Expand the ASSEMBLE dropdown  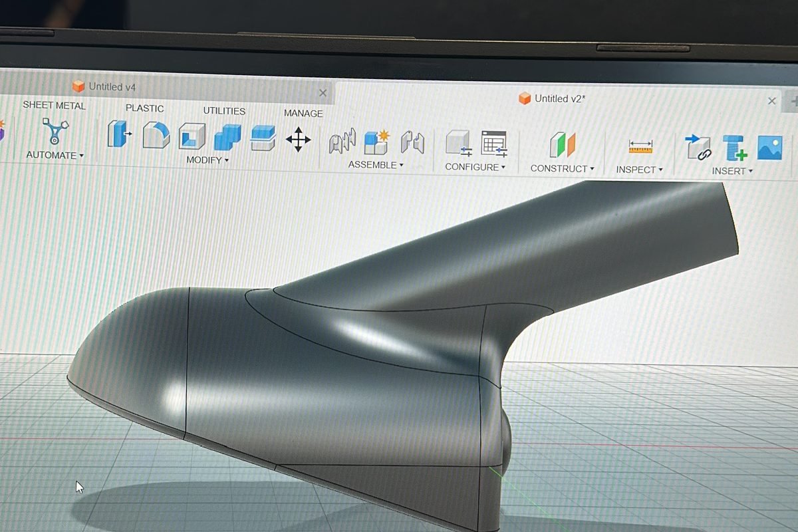click(376, 165)
